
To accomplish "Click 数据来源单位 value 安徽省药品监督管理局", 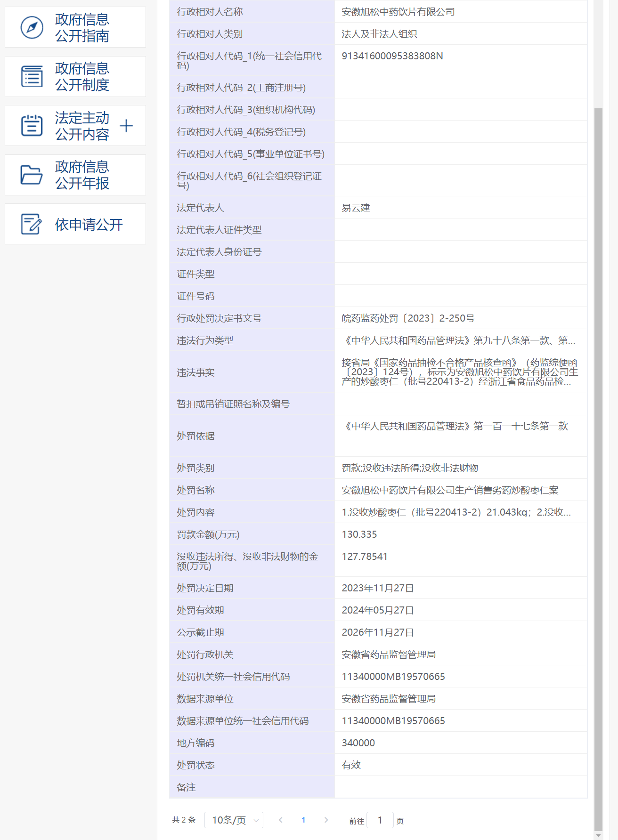I will [389, 699].
